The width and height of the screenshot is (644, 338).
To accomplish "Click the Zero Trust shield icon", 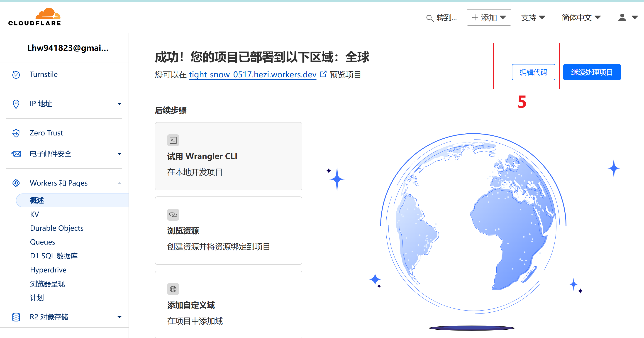I will [x=16, y=133].
